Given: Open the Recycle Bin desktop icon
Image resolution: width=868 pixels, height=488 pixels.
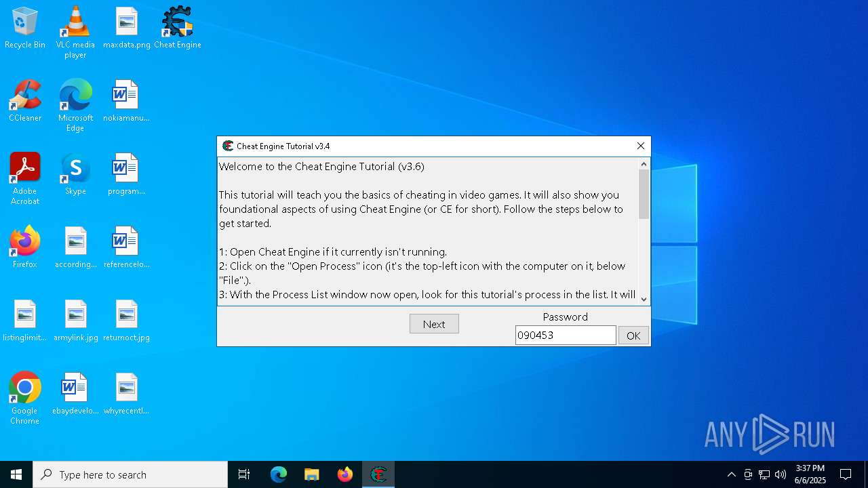Looking at the screenshot, I should coord(25,28).
